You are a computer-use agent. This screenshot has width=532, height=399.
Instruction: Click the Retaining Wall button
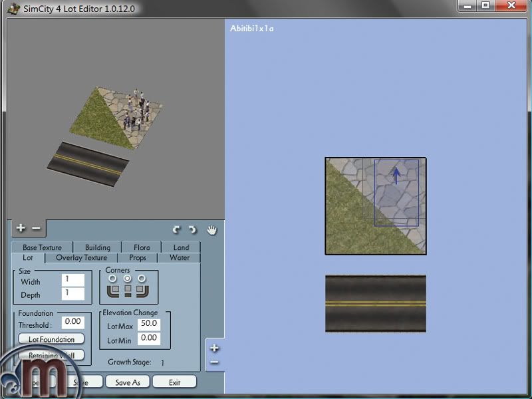(x=51, y=355)
